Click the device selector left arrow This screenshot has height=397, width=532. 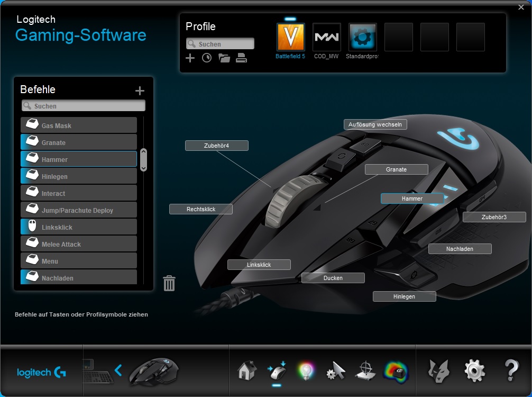pyautogui.click(x=118, y=370)
